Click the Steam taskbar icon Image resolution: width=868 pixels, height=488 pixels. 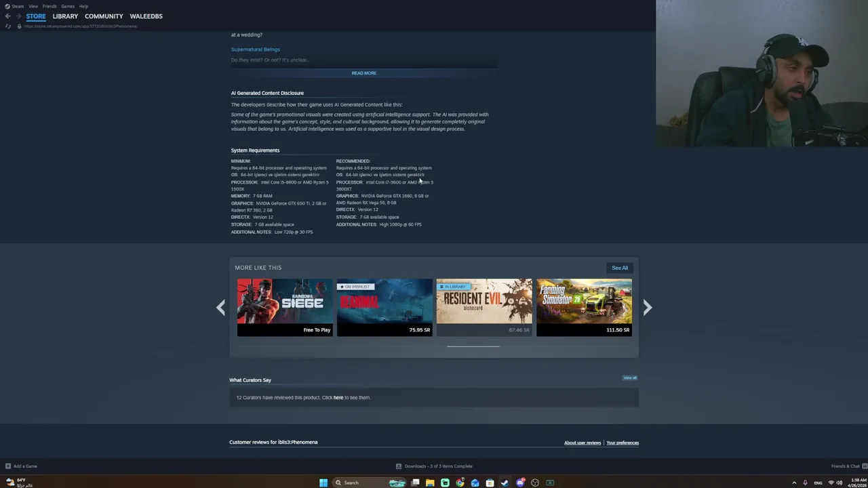[x=505, y=483]
